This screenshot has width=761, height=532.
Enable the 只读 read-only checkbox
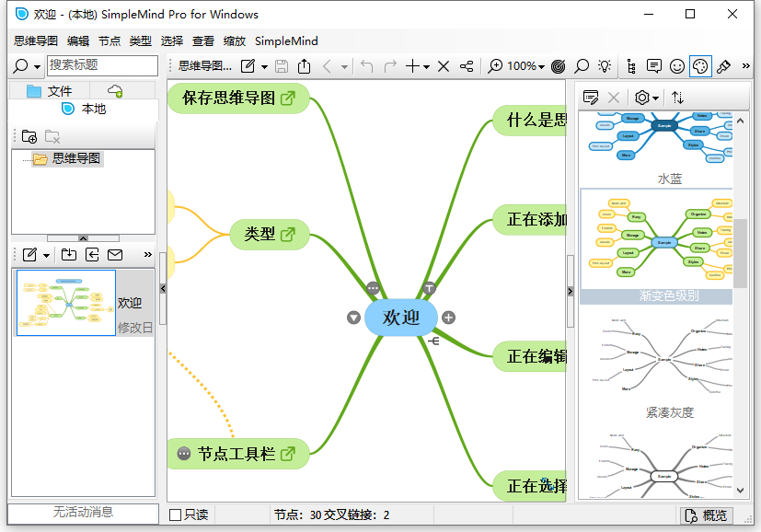[174, 515]
